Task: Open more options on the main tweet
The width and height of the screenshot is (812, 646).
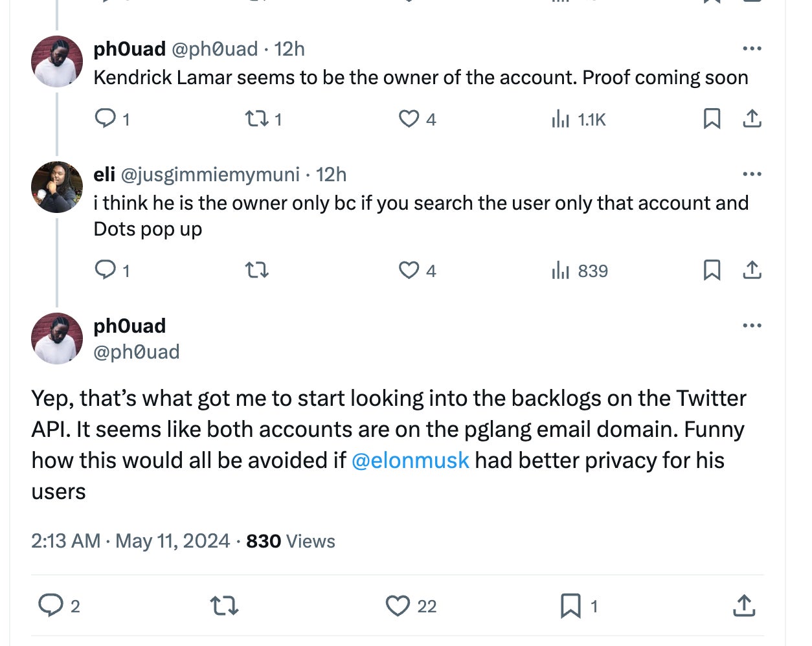Action: pos(752,326)
